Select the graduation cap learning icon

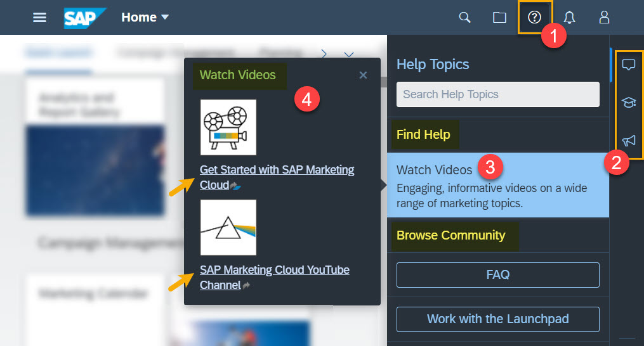628,103
